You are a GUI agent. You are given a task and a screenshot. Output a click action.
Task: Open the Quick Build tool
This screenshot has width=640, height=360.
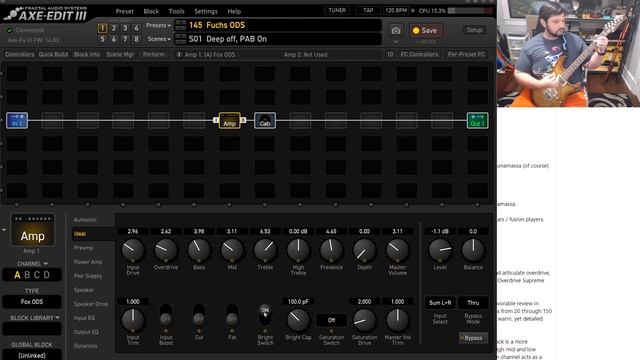pyautogui.click(x=53, y=54)
